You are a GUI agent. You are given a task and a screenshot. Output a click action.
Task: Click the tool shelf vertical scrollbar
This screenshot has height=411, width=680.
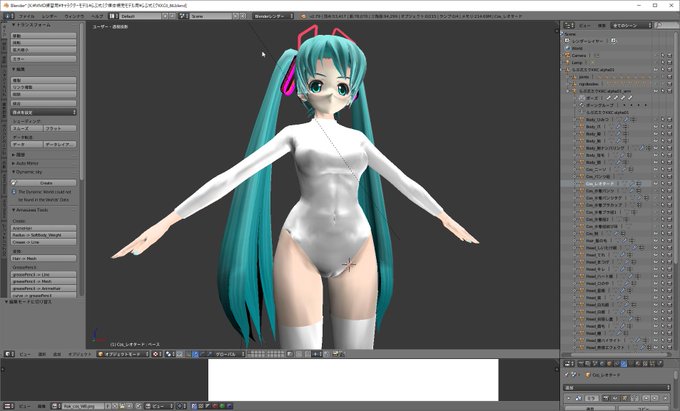tap(82, 100)
